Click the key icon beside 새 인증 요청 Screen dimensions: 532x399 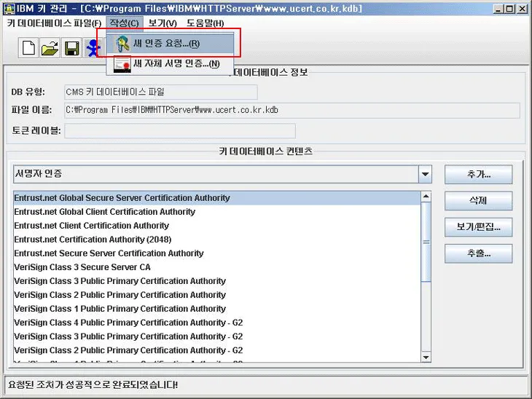pos(122,44)
